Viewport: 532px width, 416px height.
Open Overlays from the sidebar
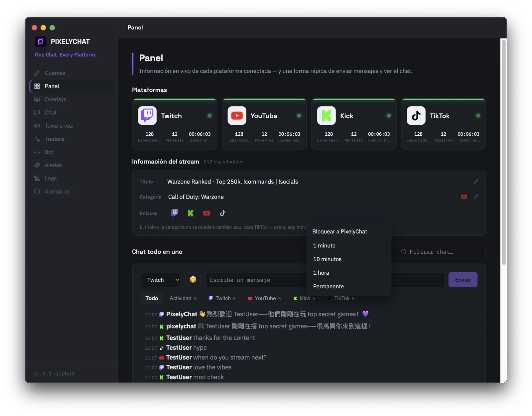click(x=71, y=99)
